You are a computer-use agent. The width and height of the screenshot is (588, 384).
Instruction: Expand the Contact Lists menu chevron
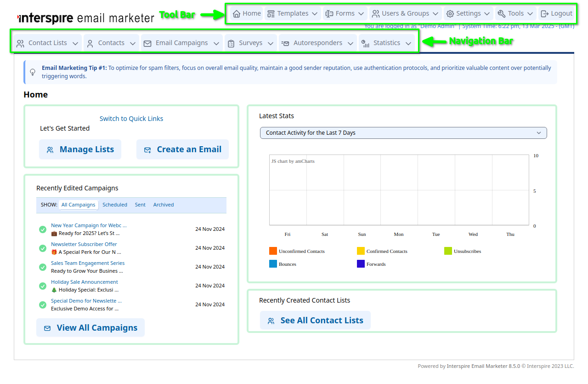pos(75,42)
